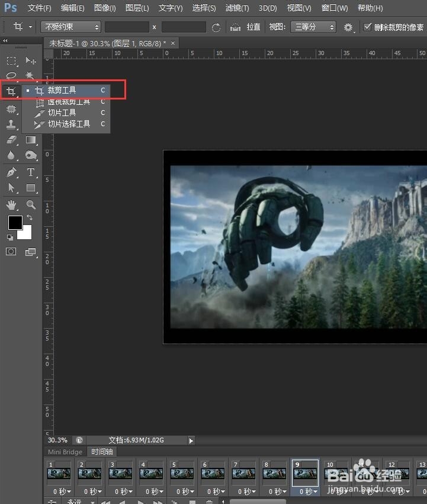Open the 编辑(E) menu
The height and width of the screenshot is (504, 427).
(73, 8)
